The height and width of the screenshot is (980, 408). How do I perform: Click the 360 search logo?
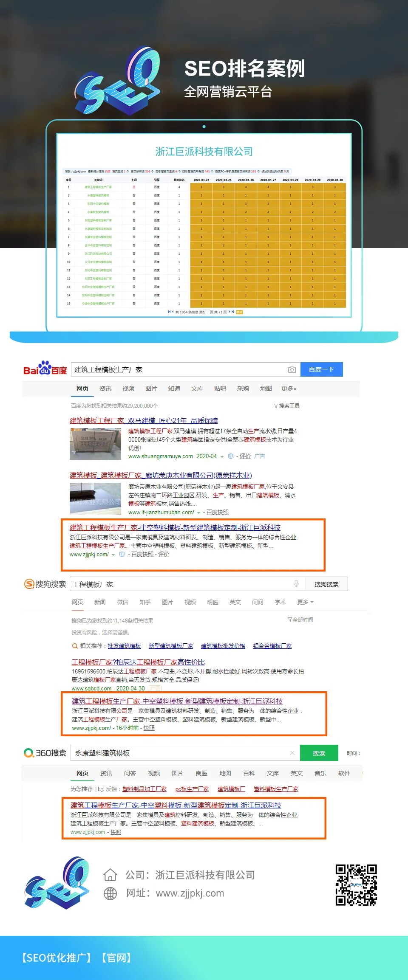[45, 753]
